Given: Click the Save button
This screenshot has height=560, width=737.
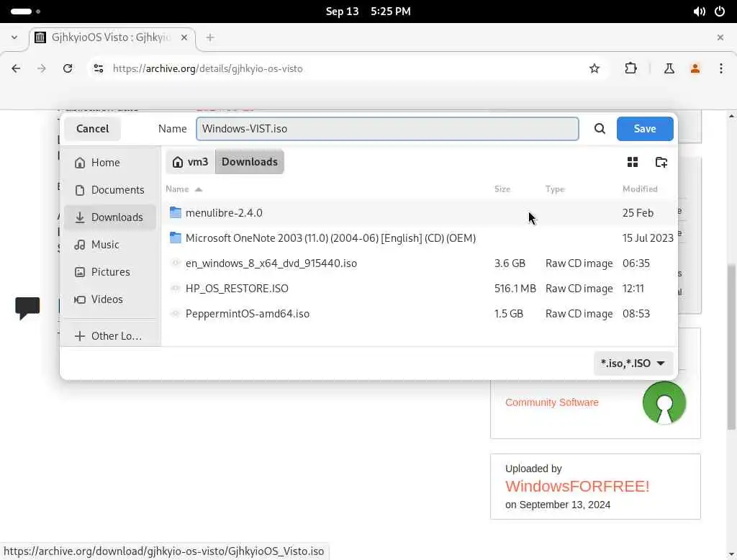Looking at the screenshot, I should [644, 128].
